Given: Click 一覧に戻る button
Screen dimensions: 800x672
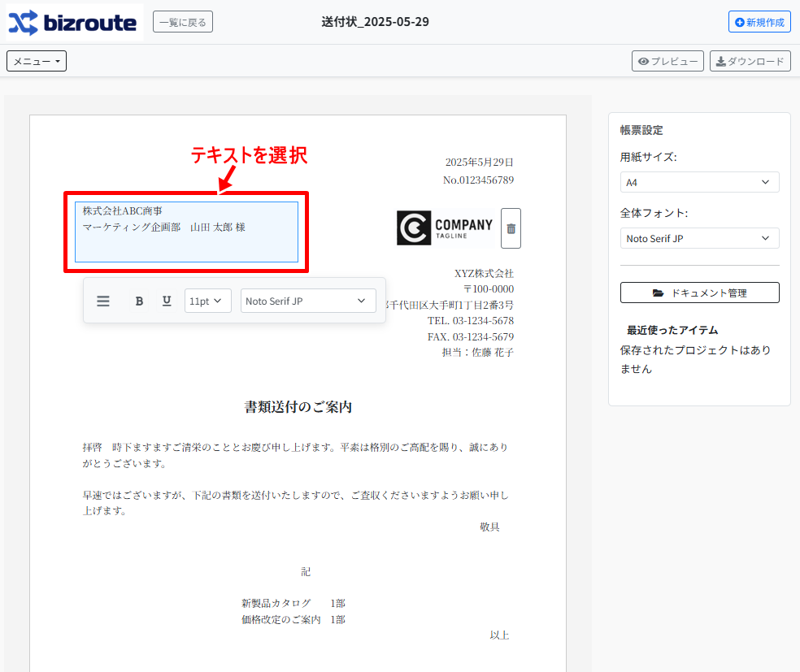Looking at the screenshot, I should 183,22.
